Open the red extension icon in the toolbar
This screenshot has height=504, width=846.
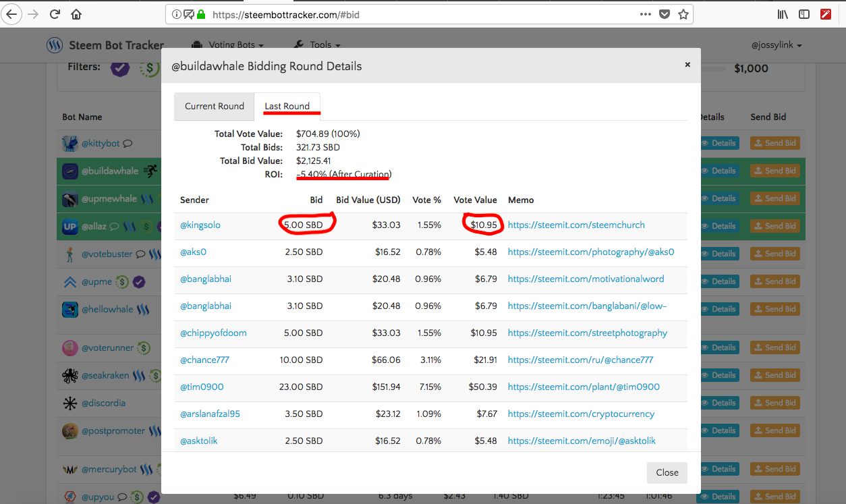point(826,13)
